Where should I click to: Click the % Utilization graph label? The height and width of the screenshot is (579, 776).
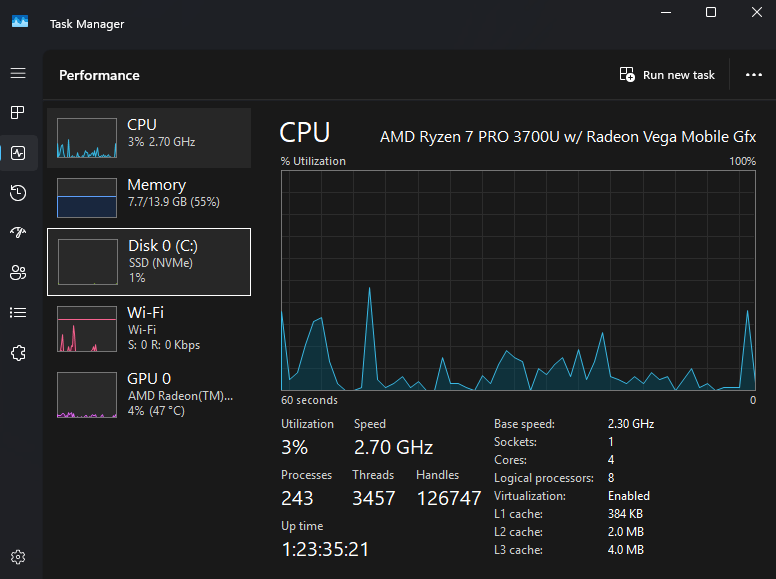pyautogui.click(x=313, y=161)
